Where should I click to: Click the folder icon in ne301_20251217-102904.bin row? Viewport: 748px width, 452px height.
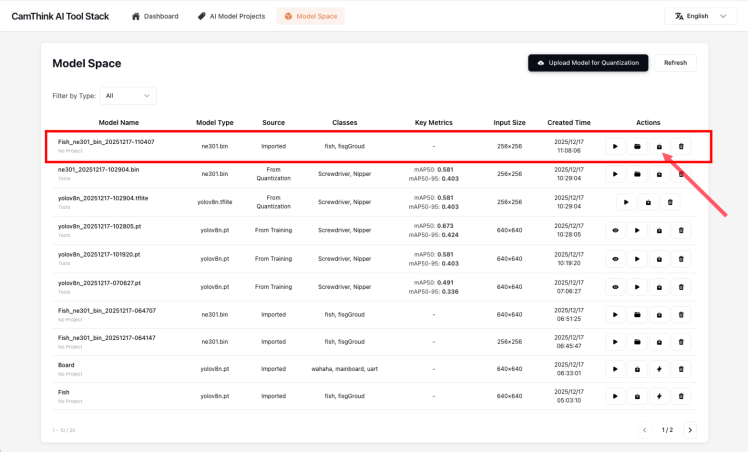[x=637, y=174]
